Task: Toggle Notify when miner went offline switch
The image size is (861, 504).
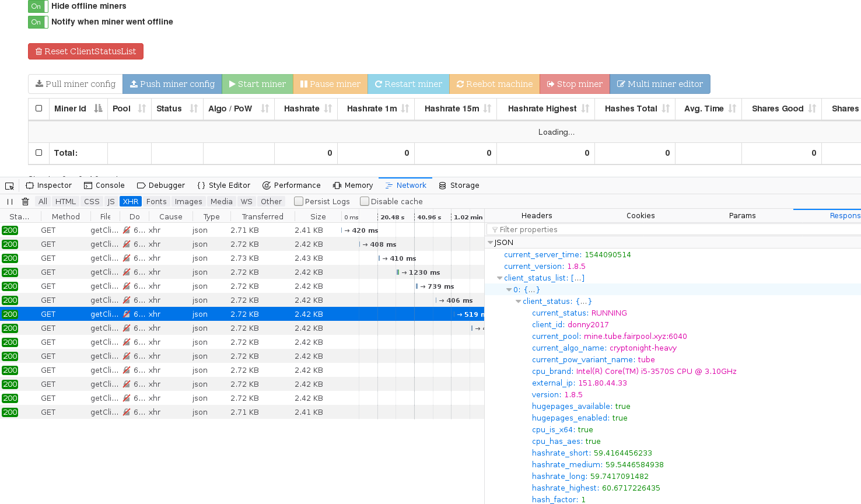Action: coord(38,22)
